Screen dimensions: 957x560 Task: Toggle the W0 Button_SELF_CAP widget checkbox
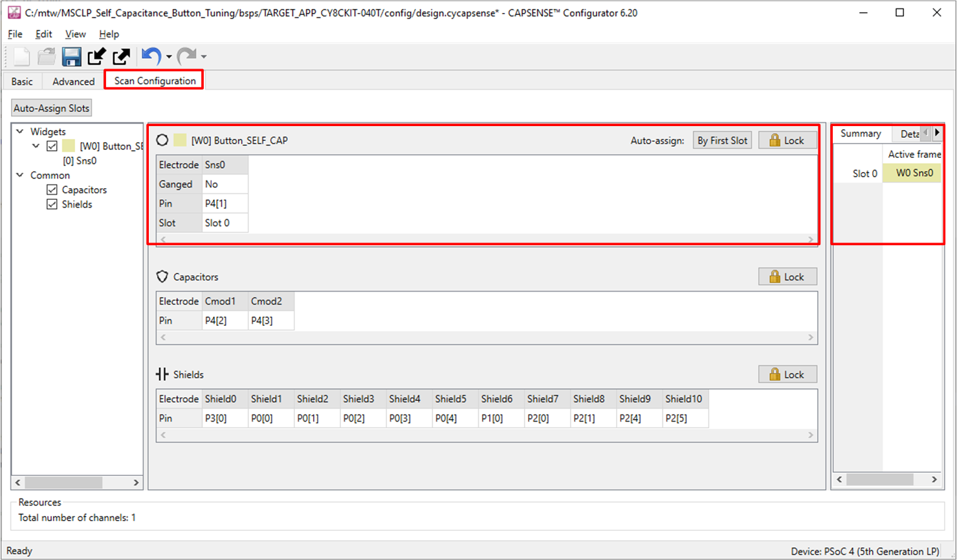click(x=52, y=146)
